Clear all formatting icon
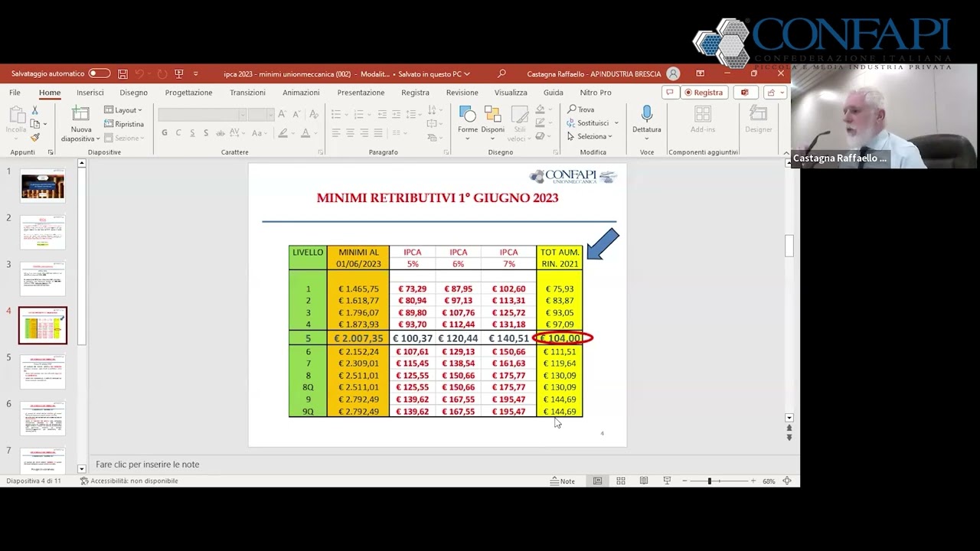 click(x=313, y=114)
